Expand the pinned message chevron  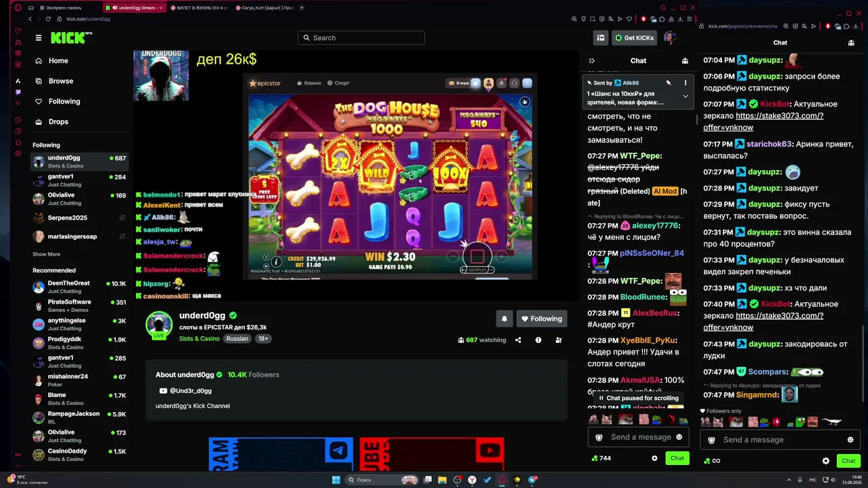click(x=685, y=96)
